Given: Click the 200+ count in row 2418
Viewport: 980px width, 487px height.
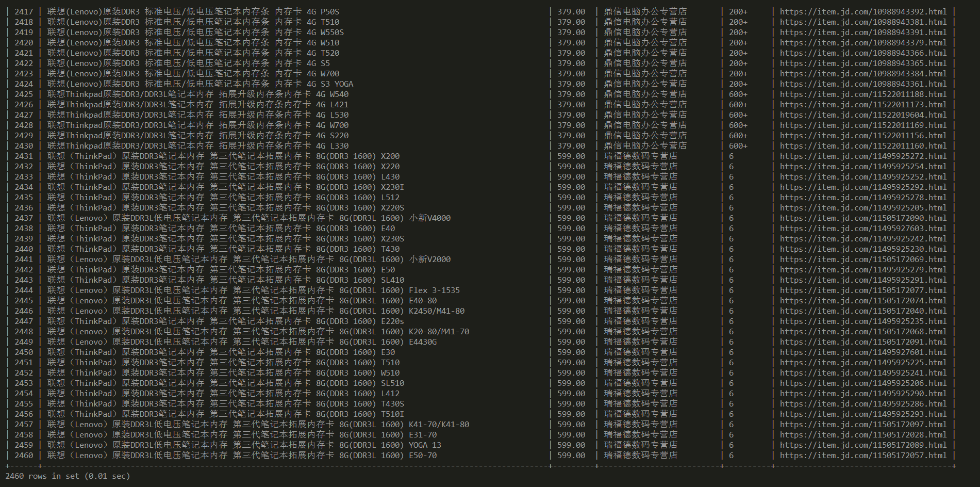Looking at the screenshot, I should click(x=738, y=22).
